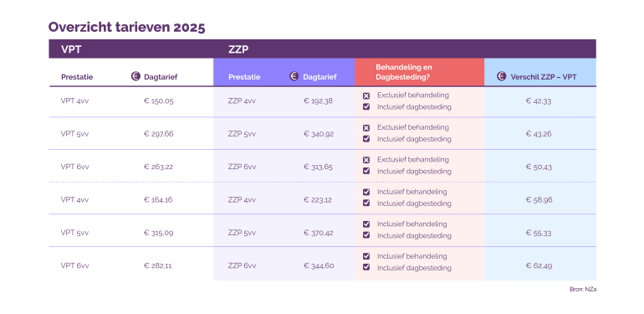Image resolution: width=644 pixels, height=314 pixels.
Task: Click the VPT Prestatie column header
Action: click(x=77, y=77)
